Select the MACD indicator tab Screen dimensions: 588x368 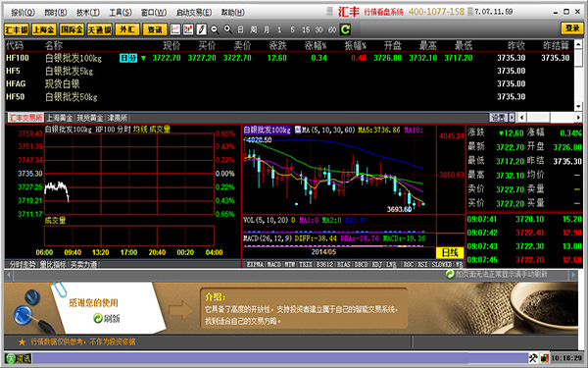coord(274,264)
